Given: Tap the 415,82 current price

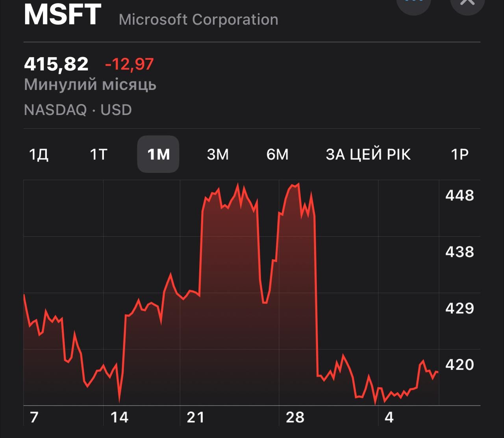Looking at the screenshot, I should tap(56, 64).
